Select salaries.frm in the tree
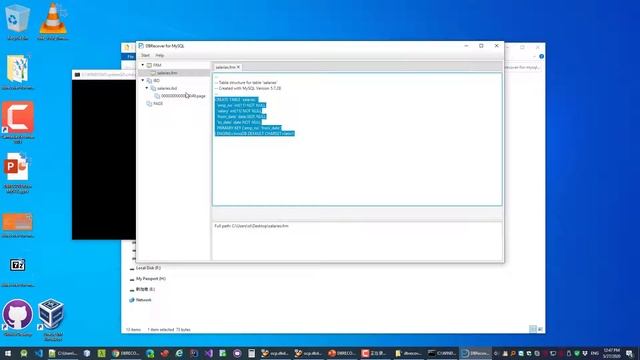The image size is (640, 360). click(167, 73)
